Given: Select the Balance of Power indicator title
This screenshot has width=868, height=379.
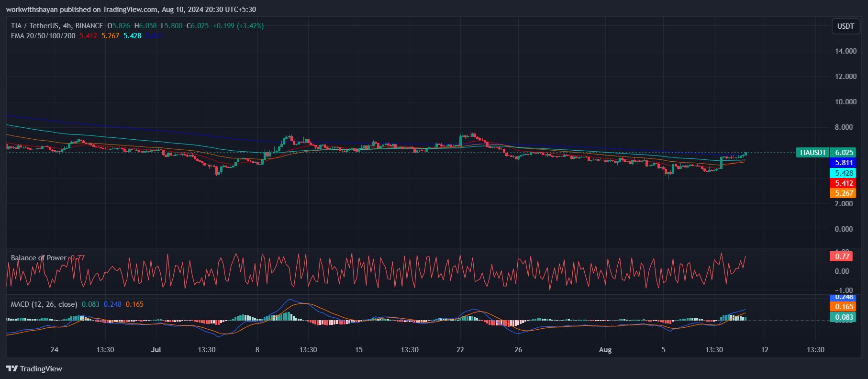Looking at the screenshot, I should coord(39,258).
